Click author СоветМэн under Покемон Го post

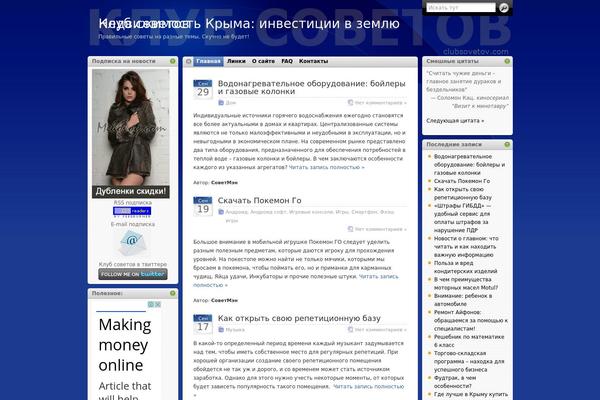pos(224,300)
